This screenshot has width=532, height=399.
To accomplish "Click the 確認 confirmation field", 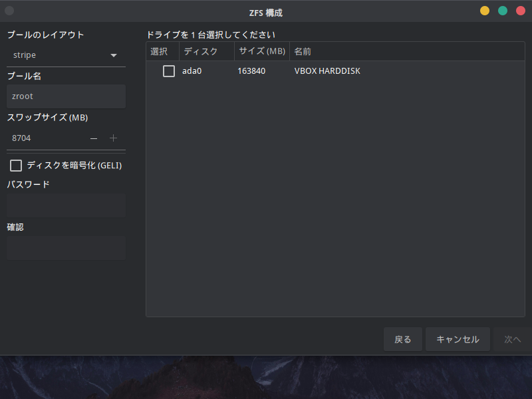I will pyautogui.click(x=66, y=248).
